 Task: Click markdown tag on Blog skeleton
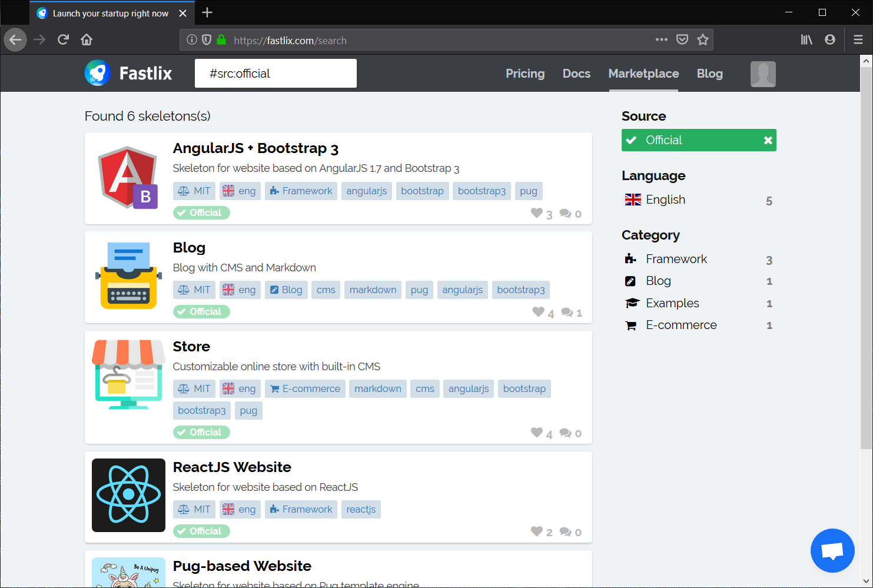(x=373, y=290)
